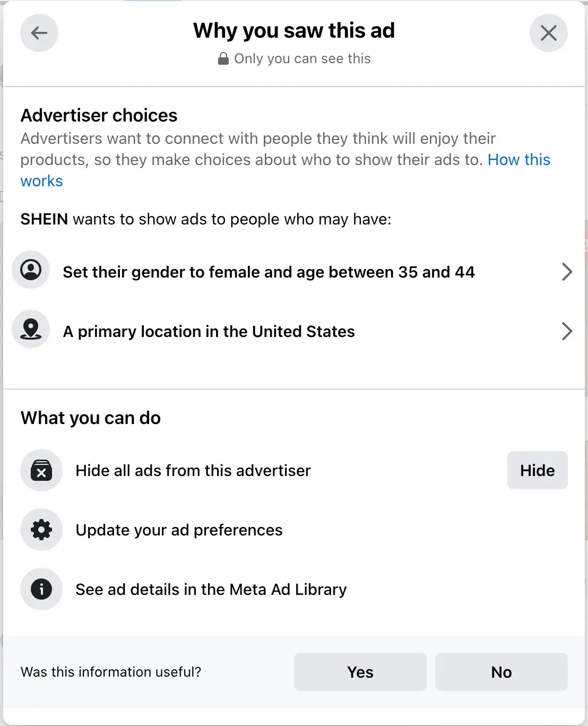
Task: Open 'Set their gender to female' details
Action: pyautogui.click(x=269, y=272)
